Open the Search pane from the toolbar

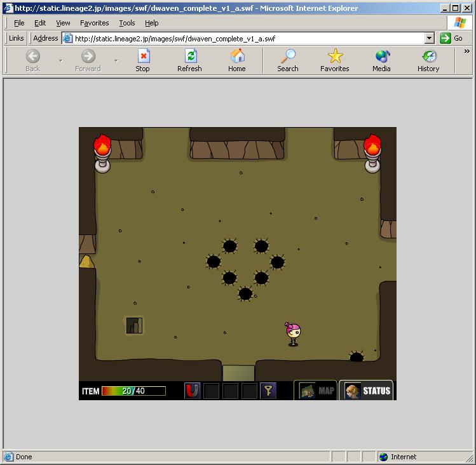[x=288, y=61]
